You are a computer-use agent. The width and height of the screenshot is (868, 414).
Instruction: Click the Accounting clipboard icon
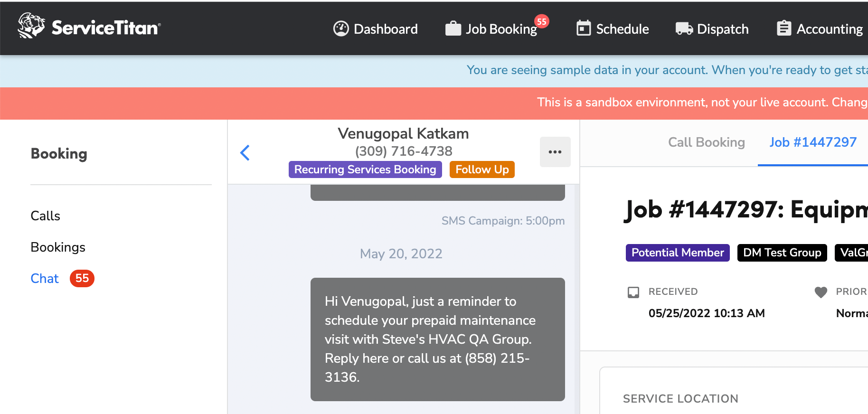click(x=784, y=28)
